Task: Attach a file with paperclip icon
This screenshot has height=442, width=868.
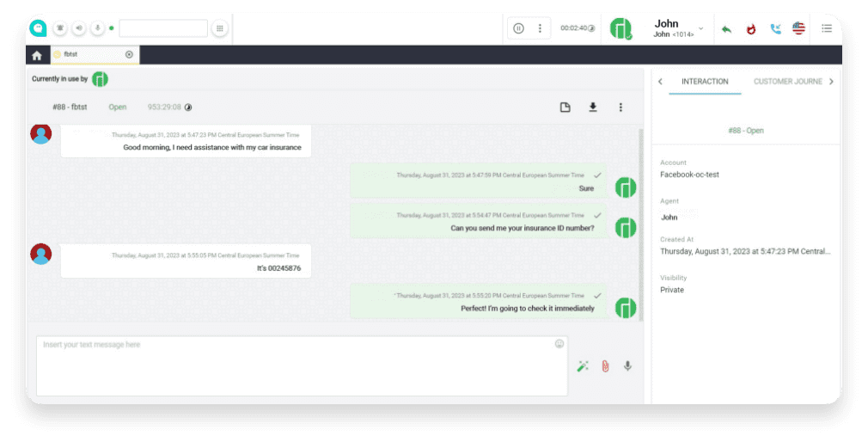Action: coord(605,366)
